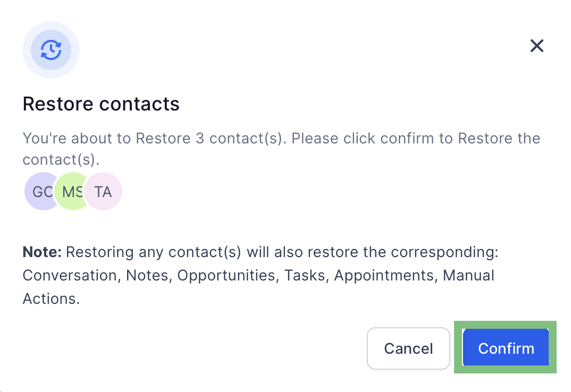Click the blue Confirm button
Viewport: 571px width, 392px height.
pos(506,347)
